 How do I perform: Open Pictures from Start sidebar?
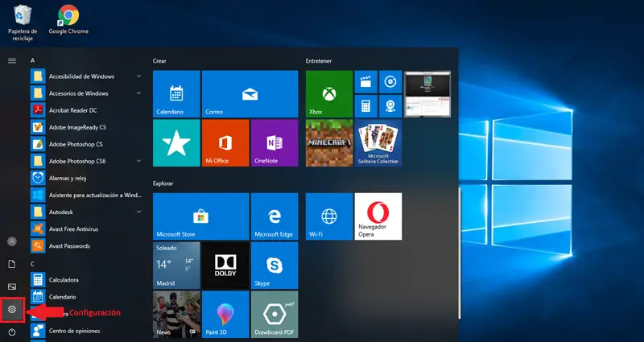(x=12, y=286)
